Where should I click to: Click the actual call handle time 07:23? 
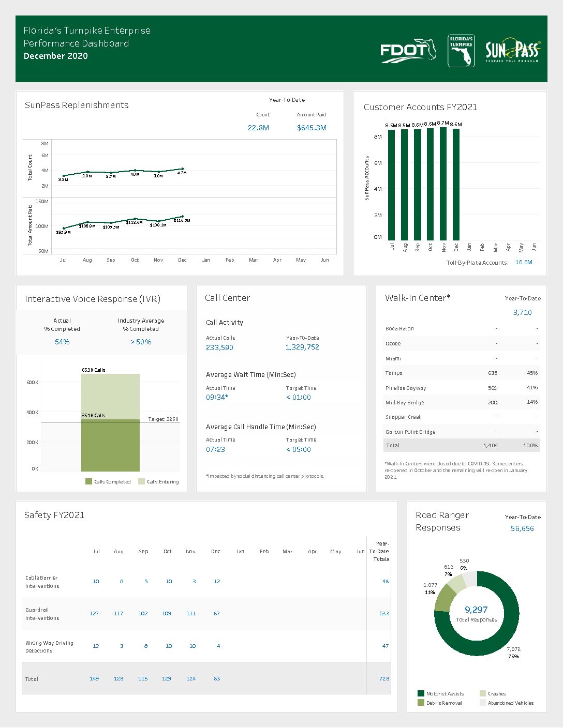pyautogui.click(x=215, y=449)
